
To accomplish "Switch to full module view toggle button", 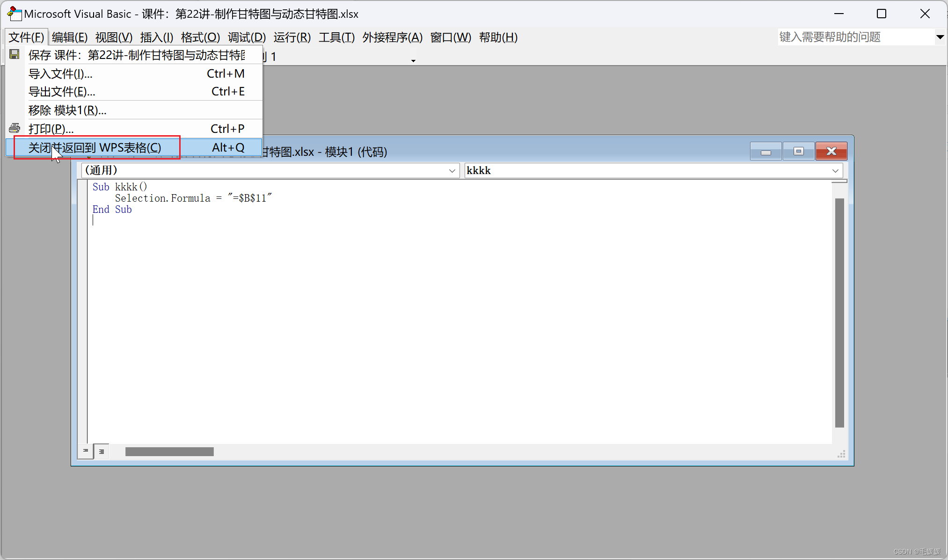I will tap(101, 451).
